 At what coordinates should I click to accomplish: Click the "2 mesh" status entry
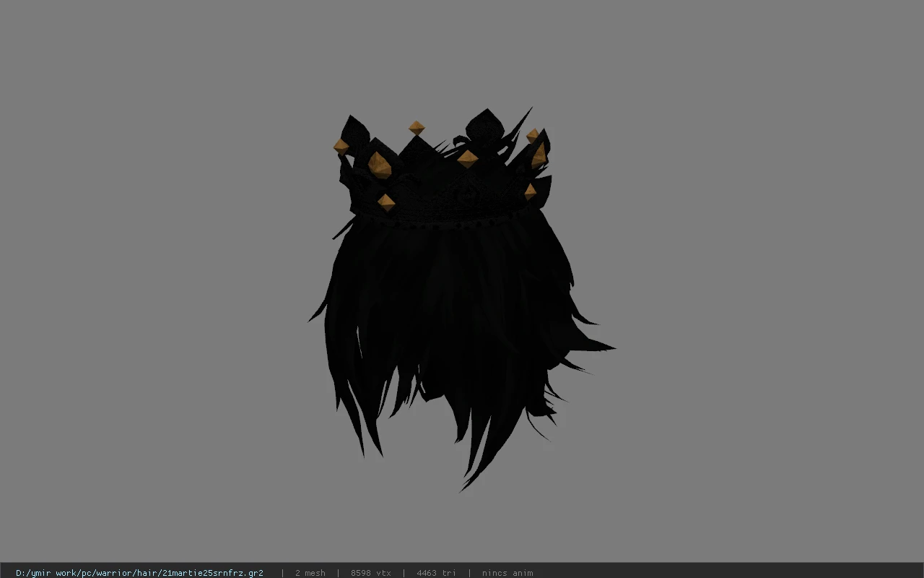(x=310, y=573)
